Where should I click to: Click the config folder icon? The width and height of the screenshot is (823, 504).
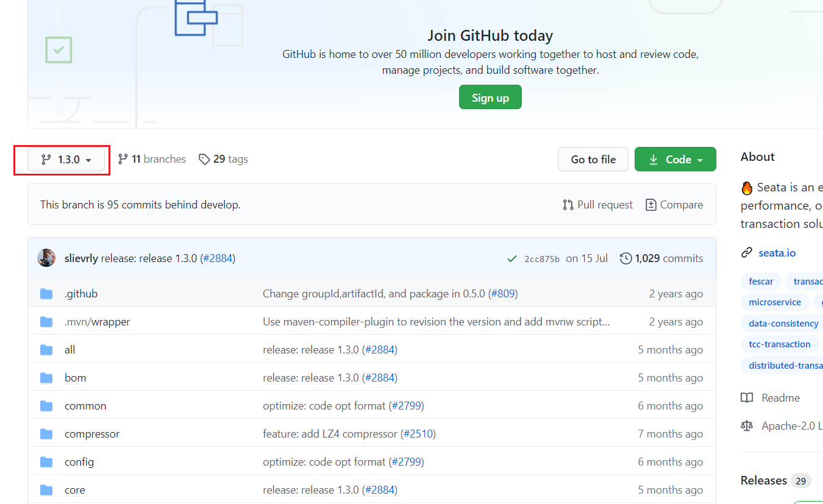coord(46,462)
